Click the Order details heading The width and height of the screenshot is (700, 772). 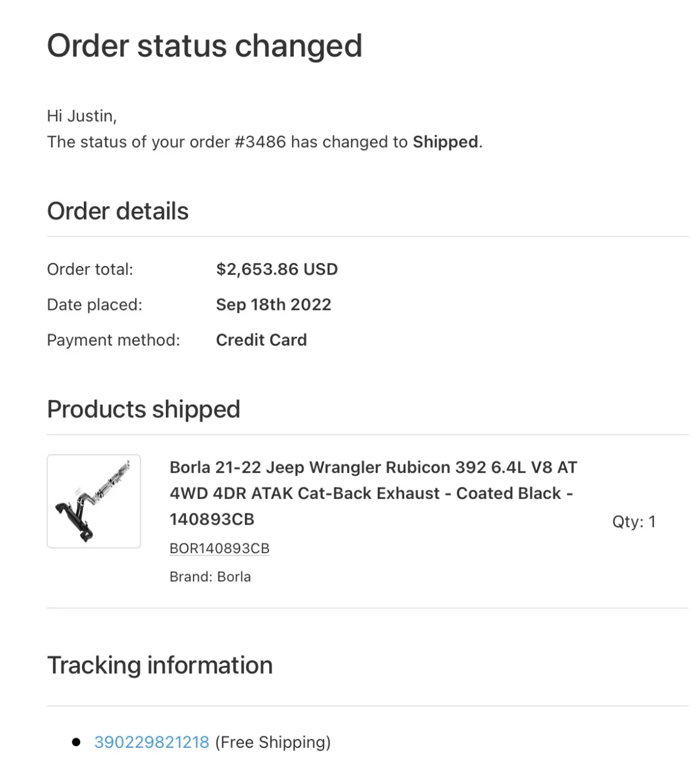click(118, 211)
